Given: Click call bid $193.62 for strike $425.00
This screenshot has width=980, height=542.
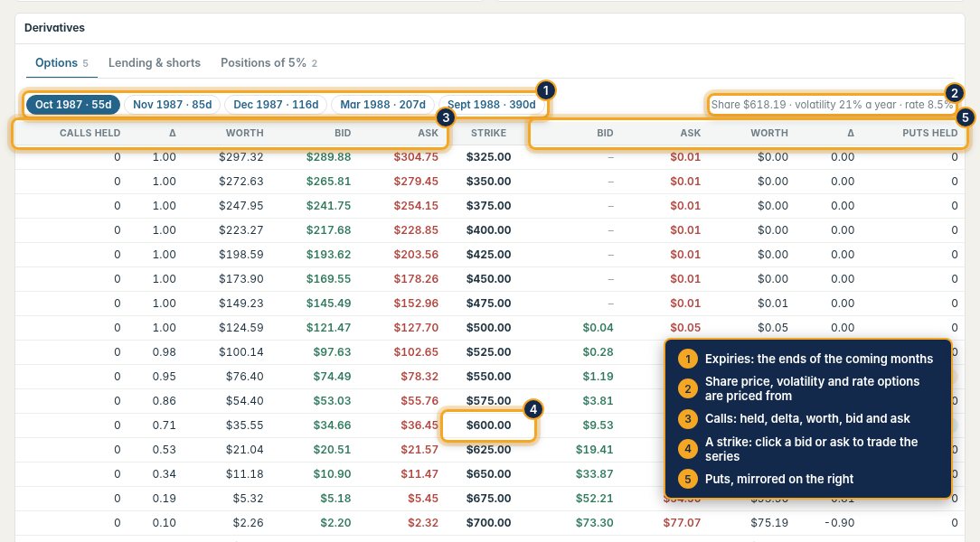Looking at the screenshot, I should click(329, 254).
